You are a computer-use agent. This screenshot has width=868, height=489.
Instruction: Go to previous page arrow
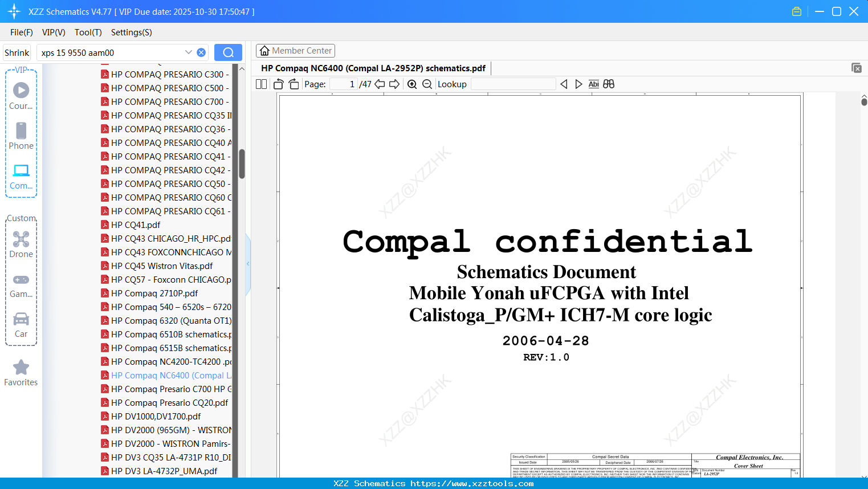tap(380, 84)
